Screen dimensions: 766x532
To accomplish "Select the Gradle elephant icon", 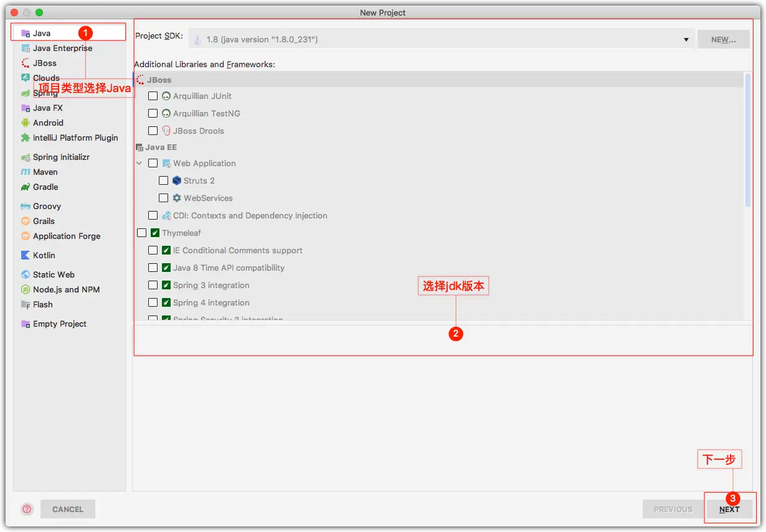I will tap(26, 187).
